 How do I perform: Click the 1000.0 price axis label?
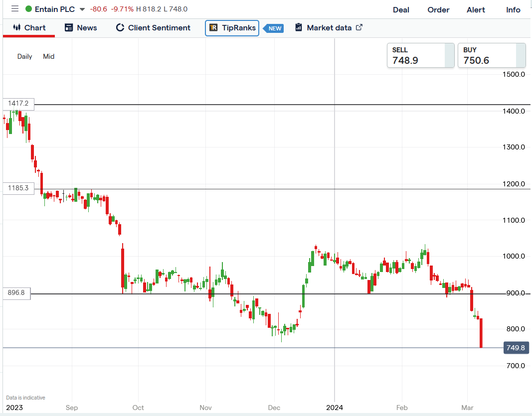point(514,256)
